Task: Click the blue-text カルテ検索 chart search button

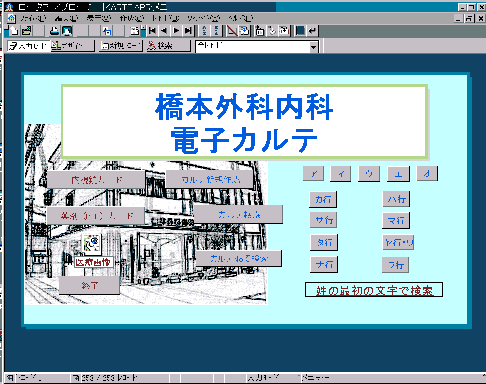Action: [239, 214]
